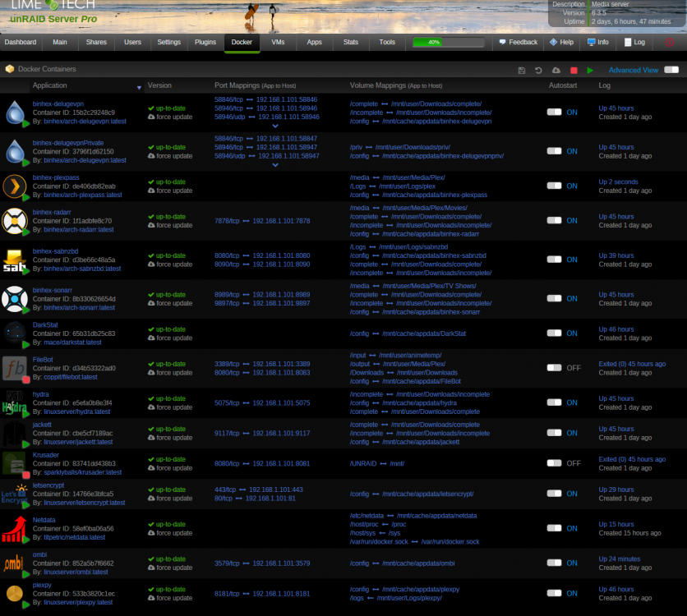687x616 pixels.
Task: Expand more port mappings for binhex-delugevpnPrivate
Action: (x=275, y=165)
